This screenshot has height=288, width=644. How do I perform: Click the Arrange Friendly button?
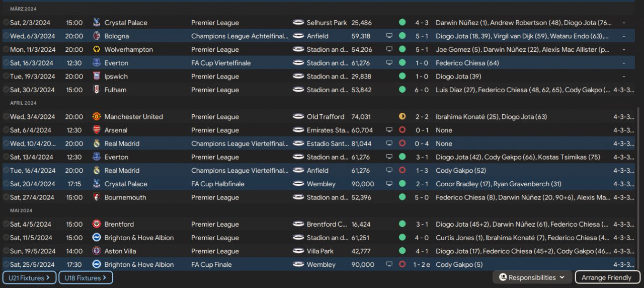pos(606,277)
